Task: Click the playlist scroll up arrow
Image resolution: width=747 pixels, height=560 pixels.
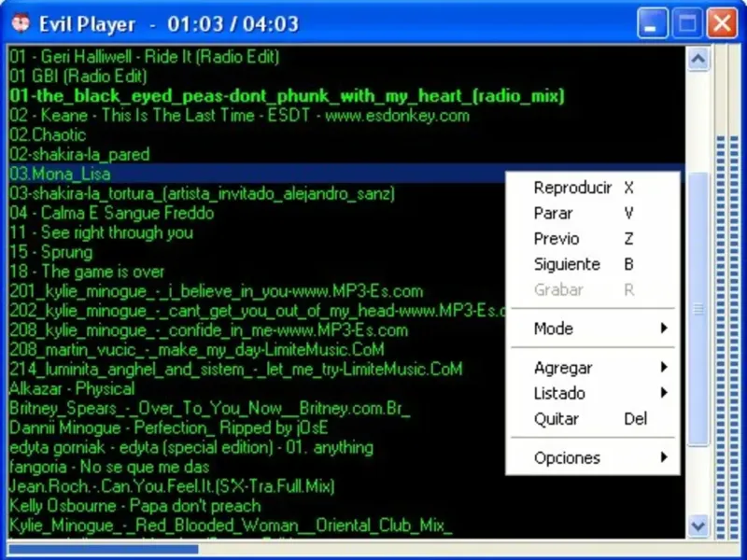Action: point(698,59)
